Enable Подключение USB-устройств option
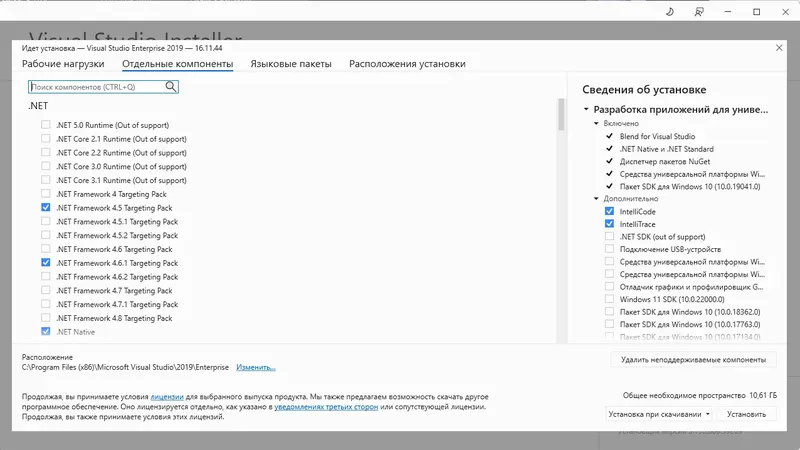 609,248
